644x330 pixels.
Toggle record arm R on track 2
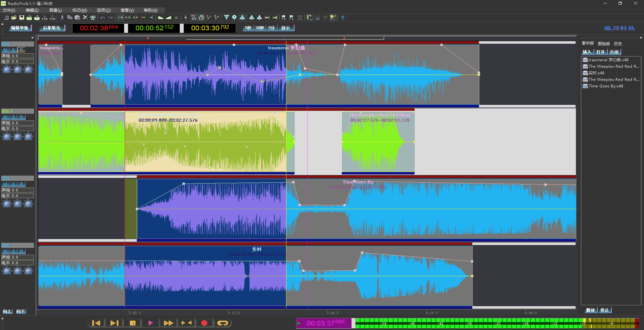point(22,117)
